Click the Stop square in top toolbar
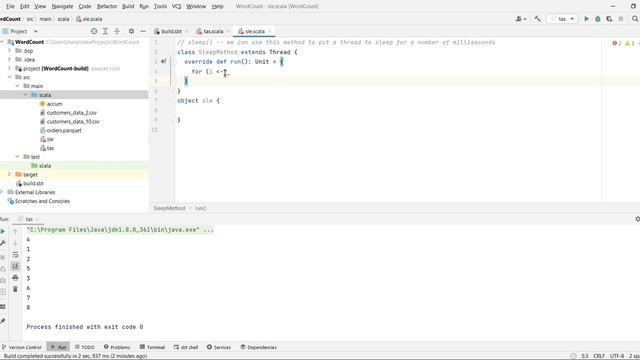This screenshot has width=640, height=360. point(621,19)
